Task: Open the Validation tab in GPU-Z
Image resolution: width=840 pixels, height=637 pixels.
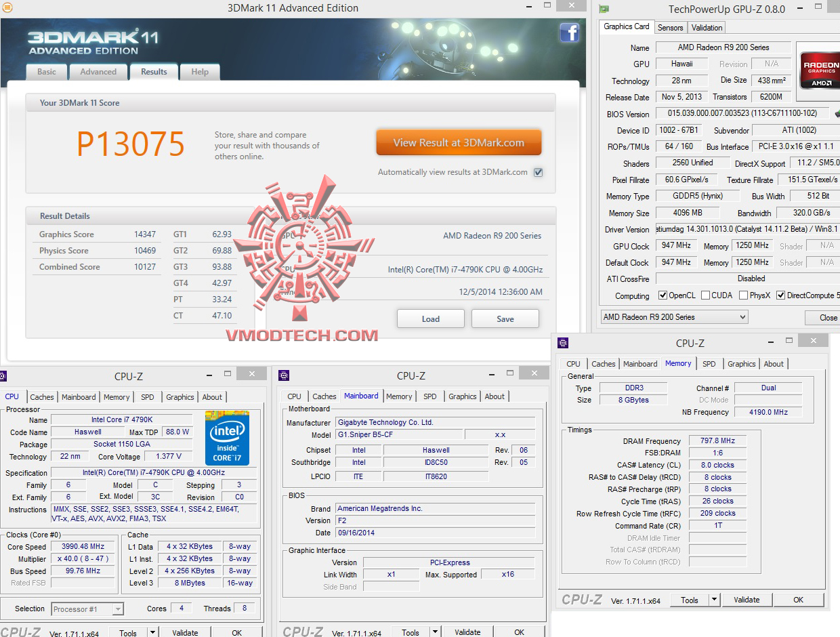Action: coord(707,28)
